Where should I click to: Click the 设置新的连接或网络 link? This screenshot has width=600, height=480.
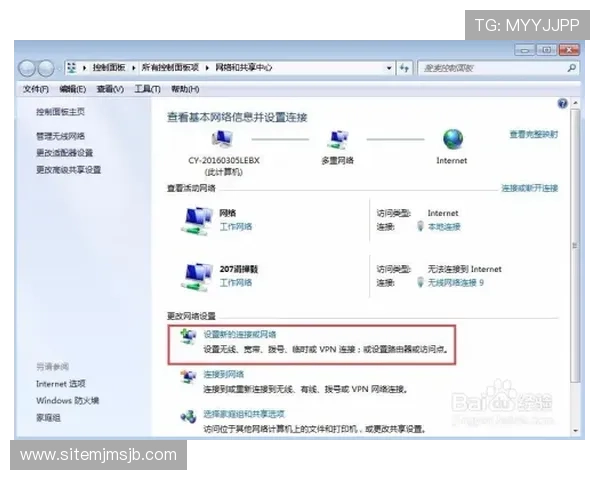240,334
